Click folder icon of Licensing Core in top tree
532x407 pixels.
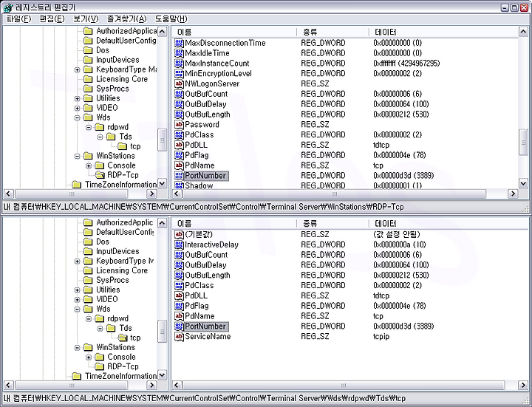coord(88,79)
